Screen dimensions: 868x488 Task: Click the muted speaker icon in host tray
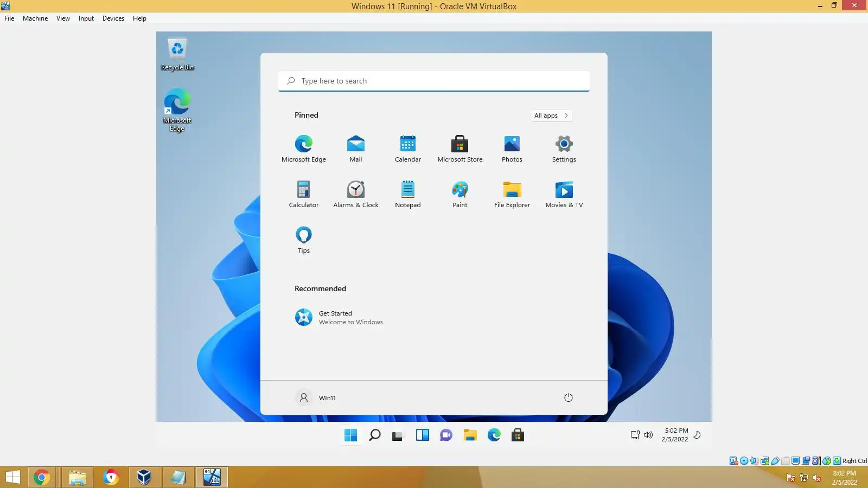(x=817, y=478)
